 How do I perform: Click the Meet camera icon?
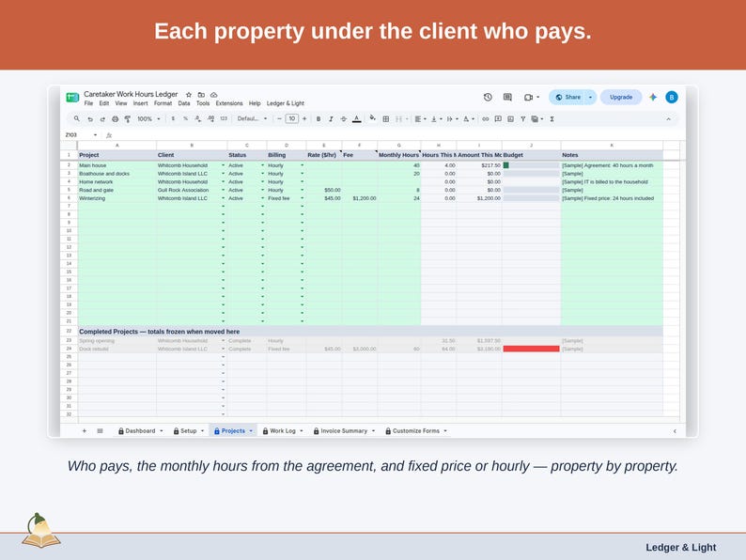pos(528,97)
